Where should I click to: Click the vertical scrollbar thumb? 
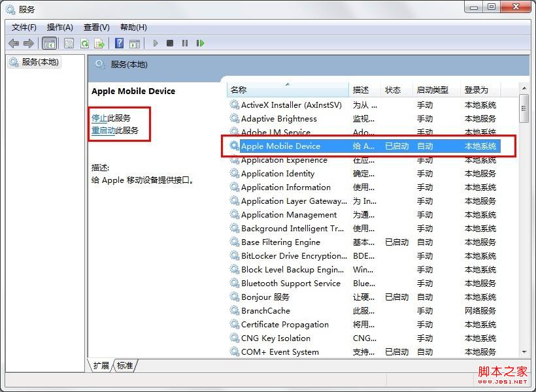(x=524, y=108)
